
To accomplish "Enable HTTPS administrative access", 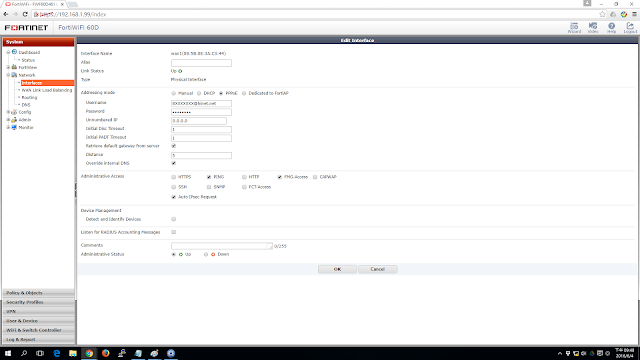I will (x=173, y=177).
